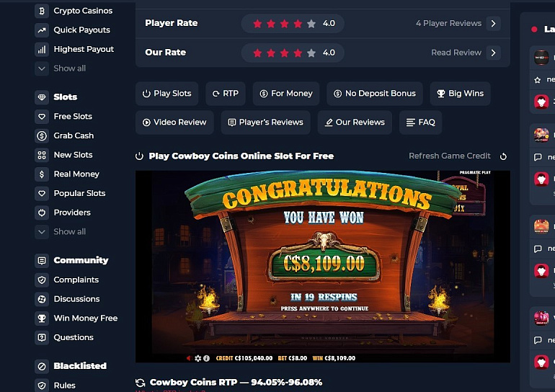Select the RTP tab button
Image resolution: width=555 pixels, height=392 pixels.
226,94
